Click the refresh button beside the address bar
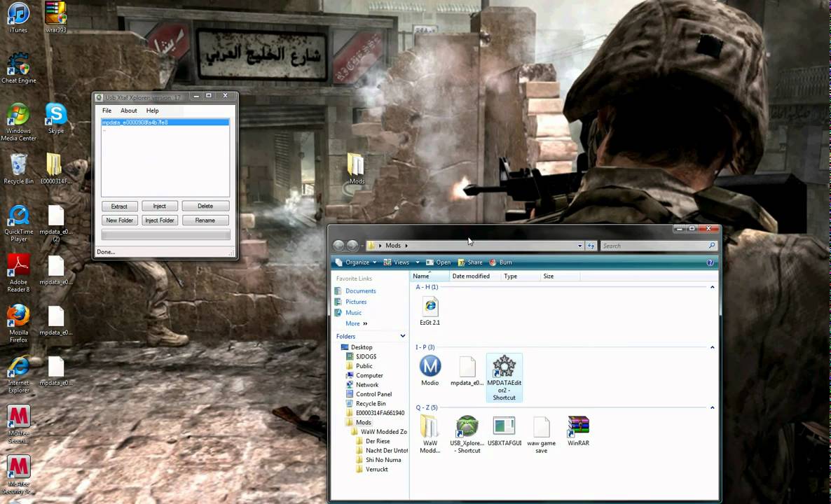831x504 pixels. point(591,246)
